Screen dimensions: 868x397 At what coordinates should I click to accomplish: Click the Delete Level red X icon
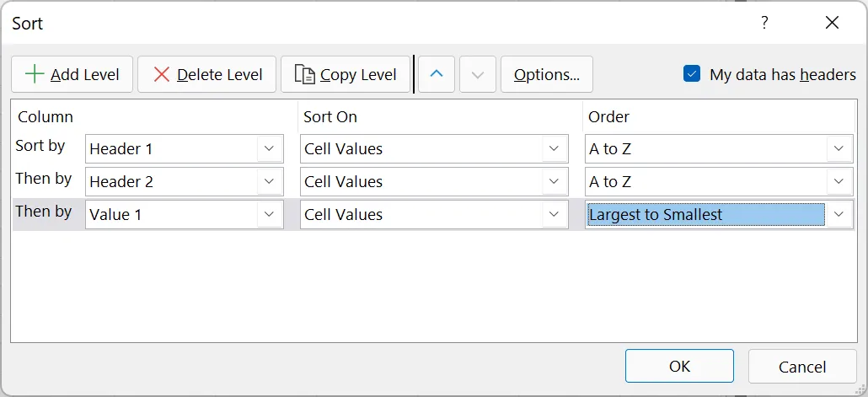pyautogui.click(x=161, y=74)
